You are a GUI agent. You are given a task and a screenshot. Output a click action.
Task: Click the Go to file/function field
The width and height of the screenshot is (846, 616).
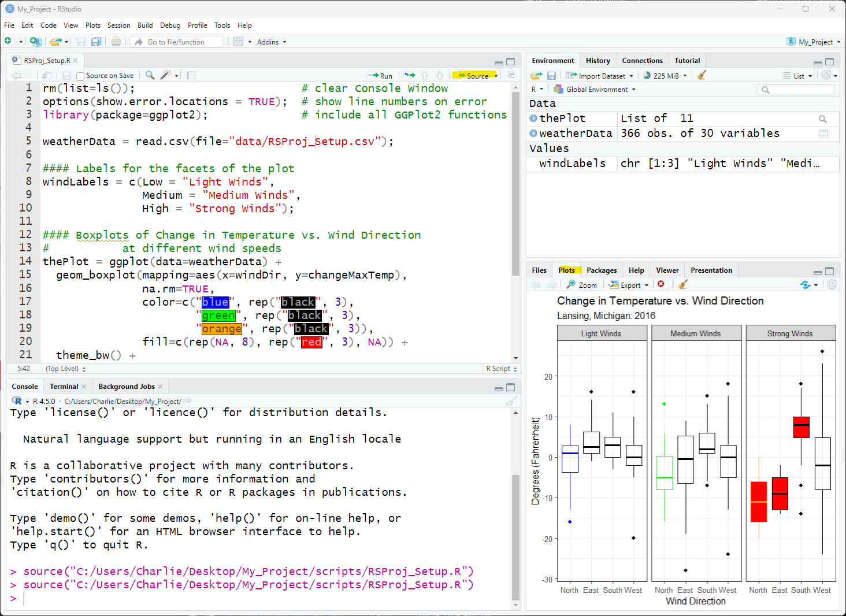coord(176,42)
